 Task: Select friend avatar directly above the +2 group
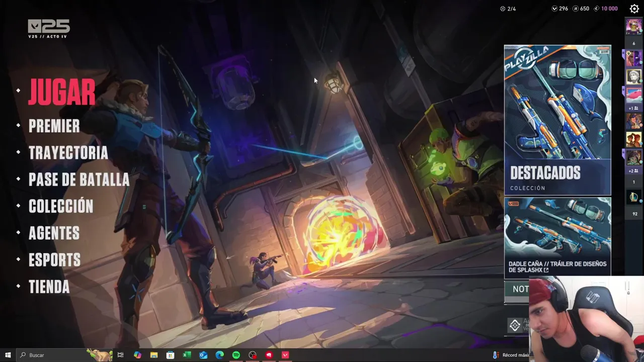pos(634,157)
